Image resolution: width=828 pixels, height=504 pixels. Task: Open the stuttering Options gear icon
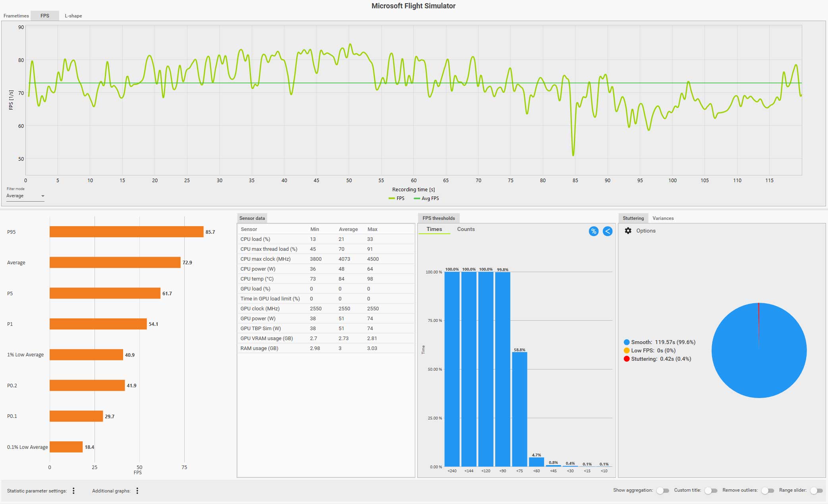tap(628, 231)
